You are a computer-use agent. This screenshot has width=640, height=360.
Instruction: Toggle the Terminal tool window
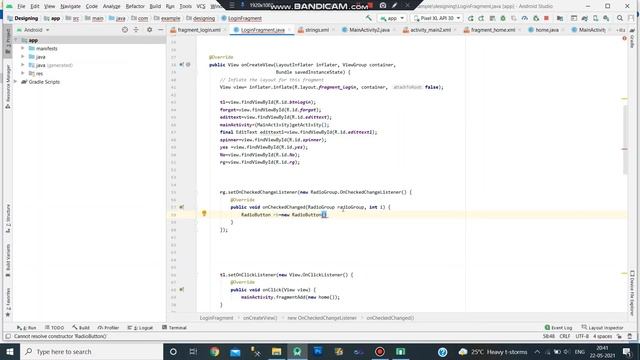174,327
